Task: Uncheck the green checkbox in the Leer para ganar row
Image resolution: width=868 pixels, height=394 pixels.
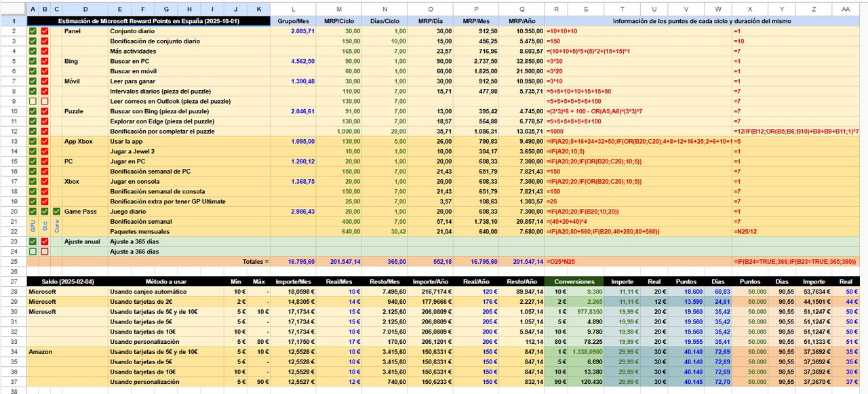Action: pyautogui.click(x=33, y=81)
